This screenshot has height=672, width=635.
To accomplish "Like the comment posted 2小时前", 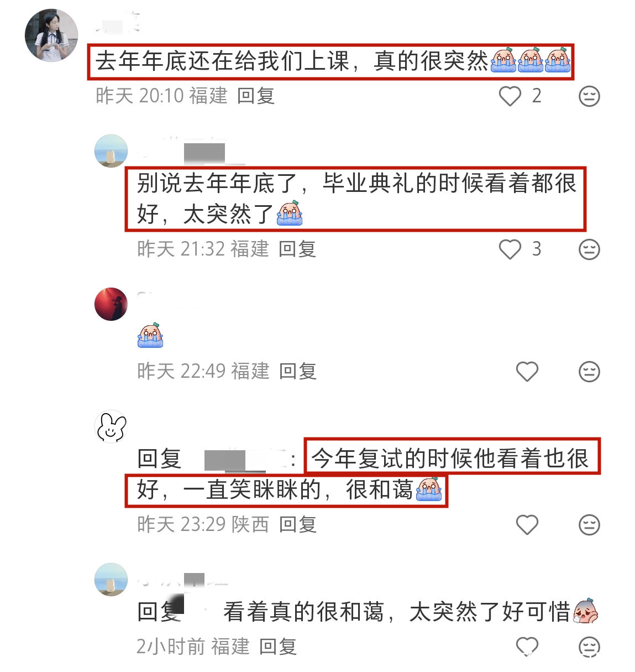I will click(527, 647).
